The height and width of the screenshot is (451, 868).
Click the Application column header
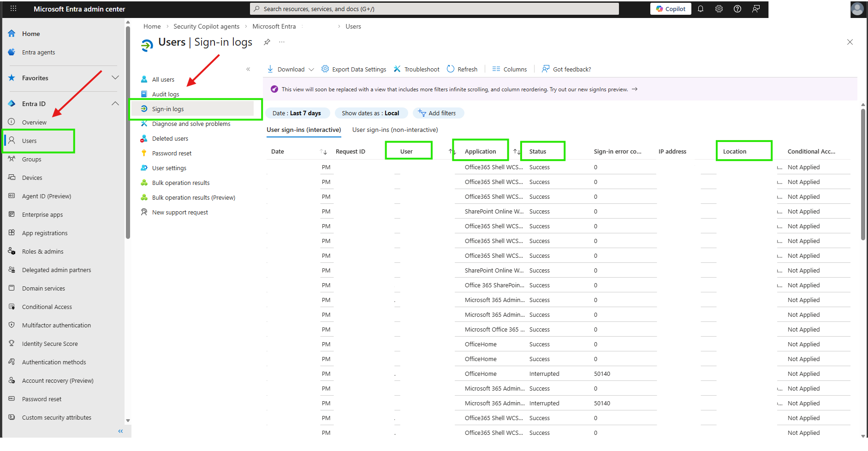480,151
